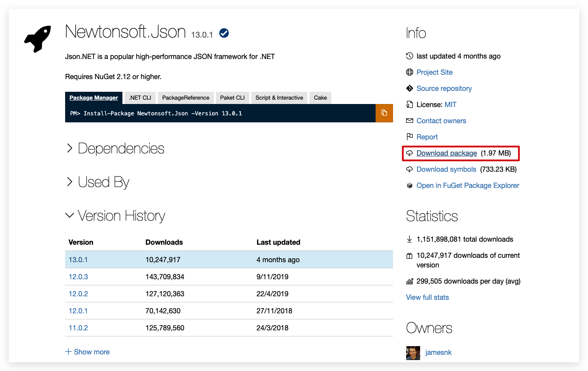Click the jamesnk avatar thumbnail
Image resolution: width=588 pixels, height=371 pixels.
coord(413,353)
